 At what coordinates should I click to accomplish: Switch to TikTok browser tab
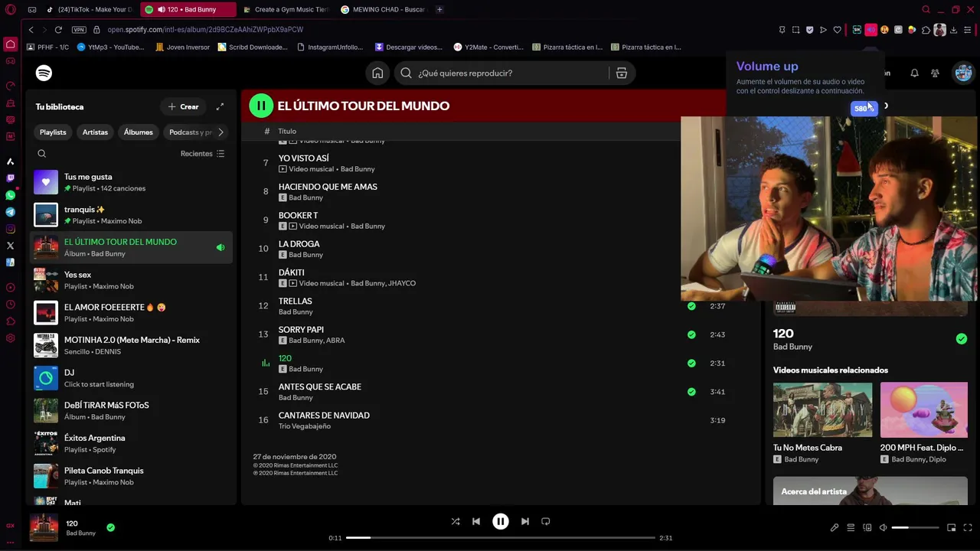coord(90,9)
